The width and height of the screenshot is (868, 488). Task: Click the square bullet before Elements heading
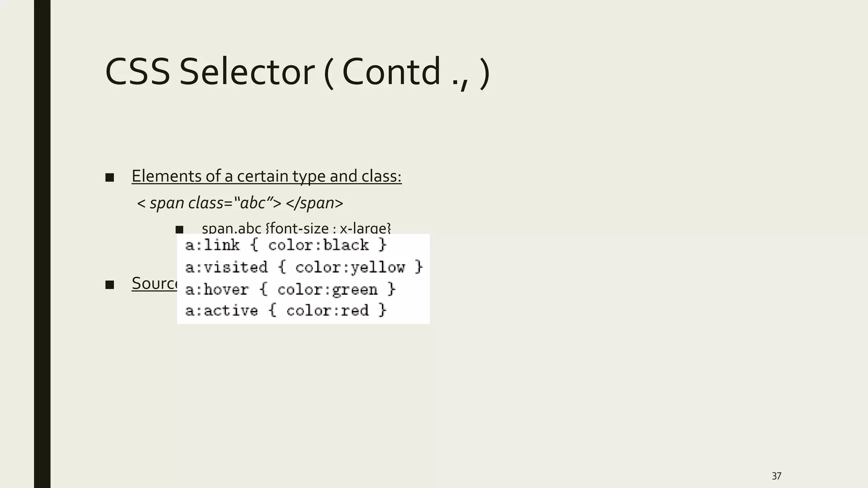click(110, 177)
